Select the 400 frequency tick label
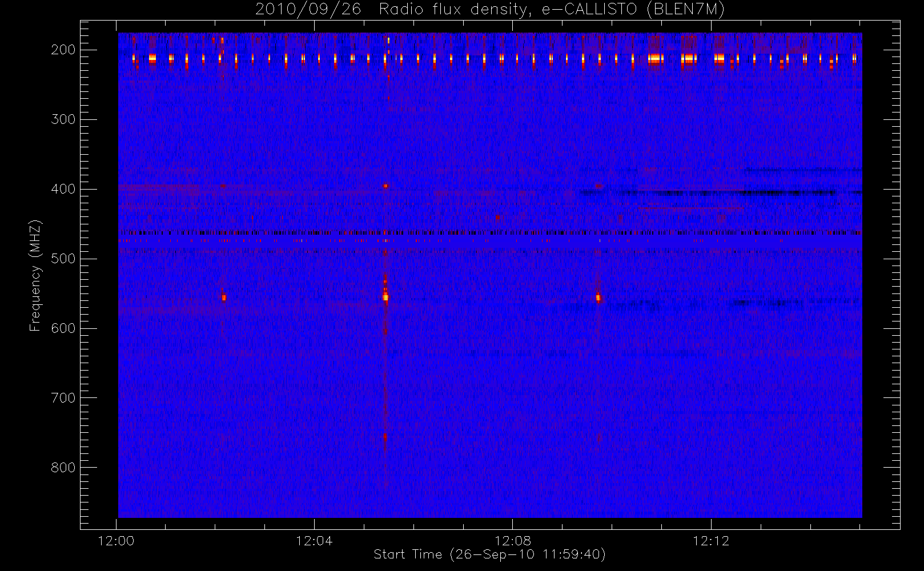 (63, 189)
